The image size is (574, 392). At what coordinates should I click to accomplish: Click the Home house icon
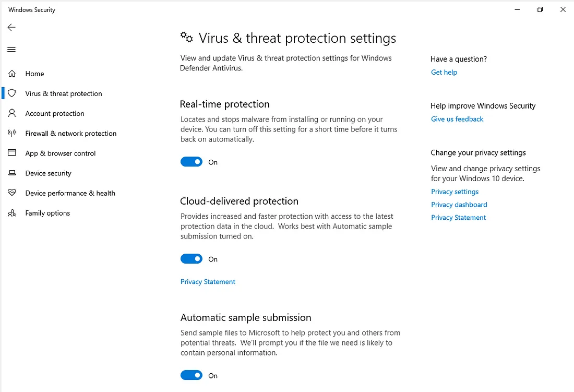coord(12,74)
